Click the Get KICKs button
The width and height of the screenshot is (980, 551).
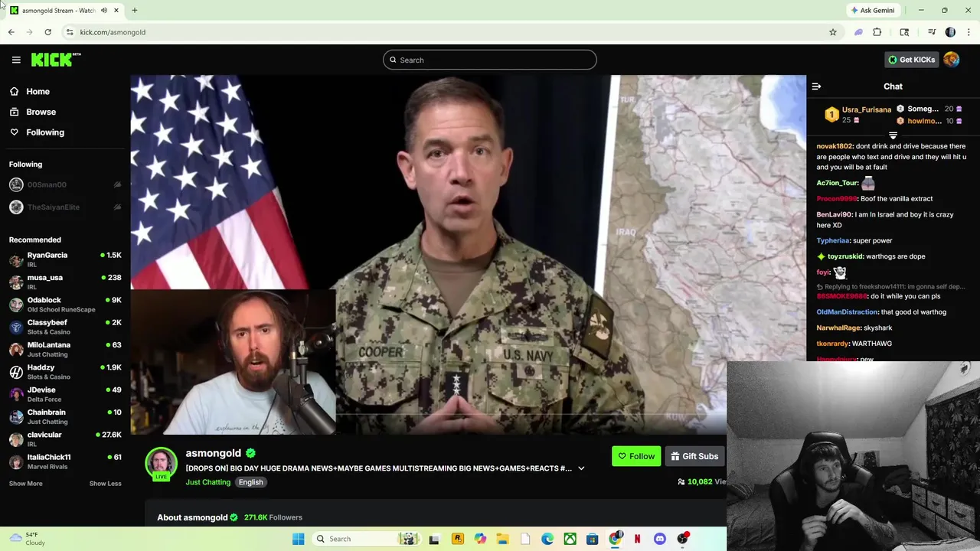pos(911,60)
